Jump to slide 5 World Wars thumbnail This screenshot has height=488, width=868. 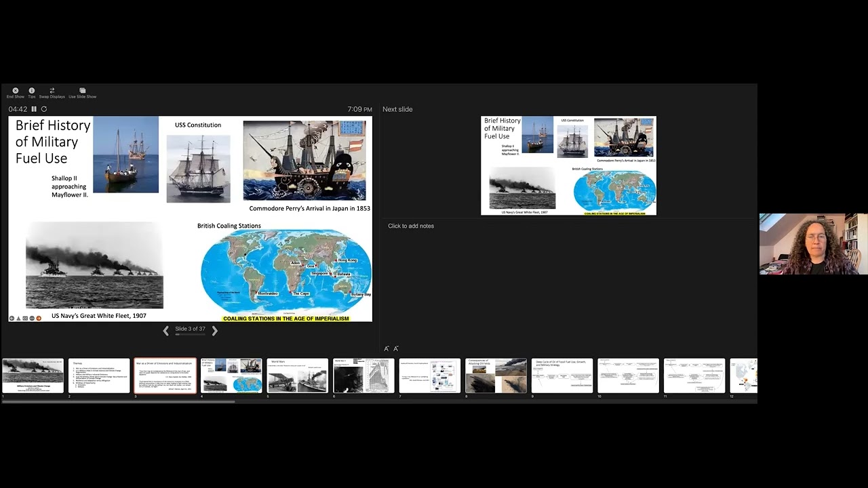(x=298, y=375)
